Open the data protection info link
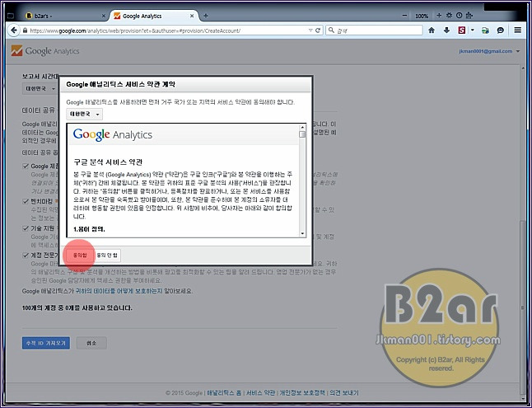532x408 pixels. pyautogui.click(x=119, y=291)
